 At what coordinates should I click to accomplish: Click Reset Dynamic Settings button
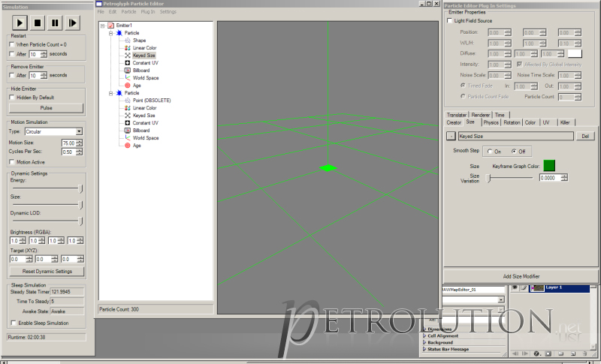[x=47, y=272]
